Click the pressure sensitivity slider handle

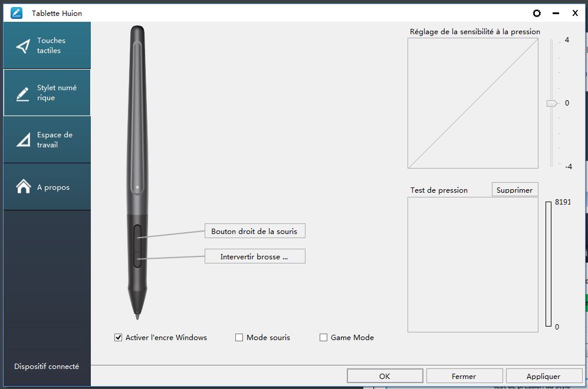point(551,103)
